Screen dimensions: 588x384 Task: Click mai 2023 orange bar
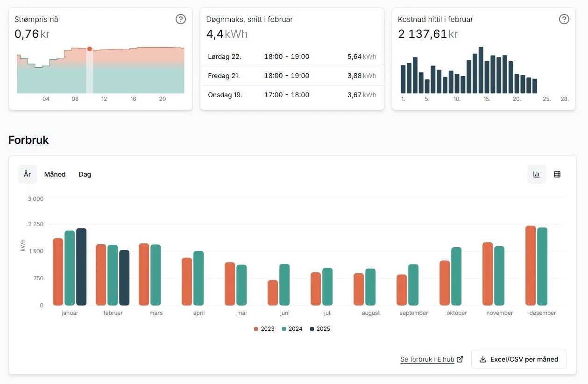pyautogui.click(x=230, y=284)
